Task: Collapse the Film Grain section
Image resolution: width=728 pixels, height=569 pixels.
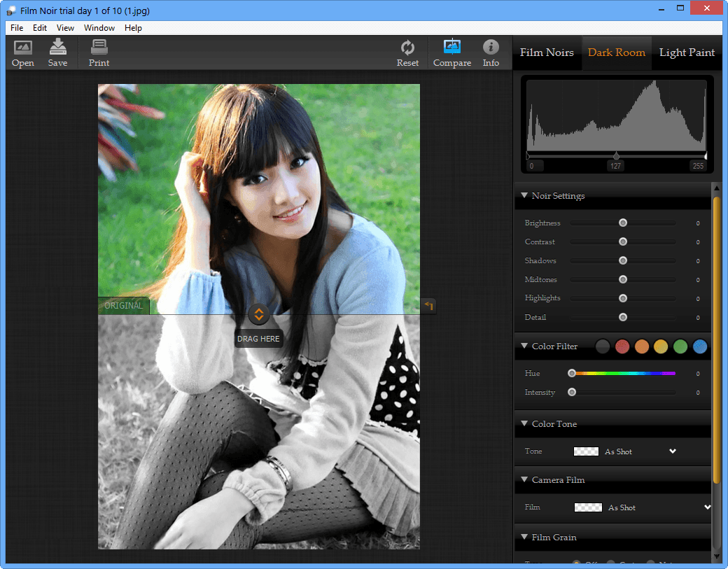Action: (524, 538)
